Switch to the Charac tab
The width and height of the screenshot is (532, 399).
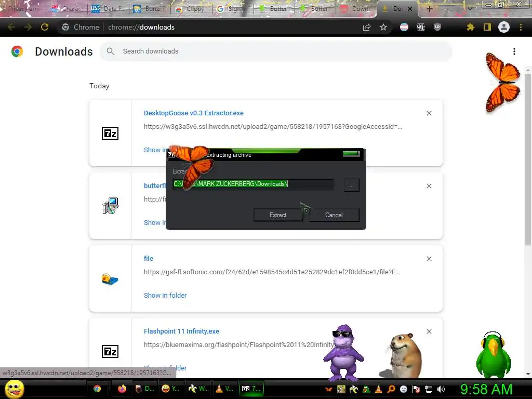click(66, 9)
